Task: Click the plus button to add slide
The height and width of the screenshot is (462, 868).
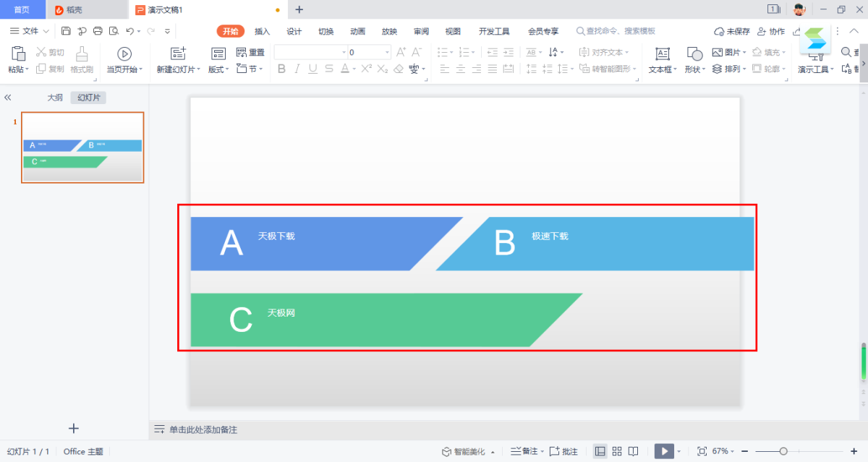Action: tap(74, 428)
